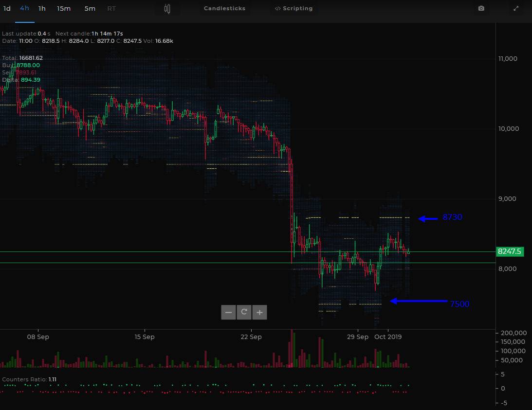
Task: Choose the 15m timeframe
Action: (x=64, y=8)
